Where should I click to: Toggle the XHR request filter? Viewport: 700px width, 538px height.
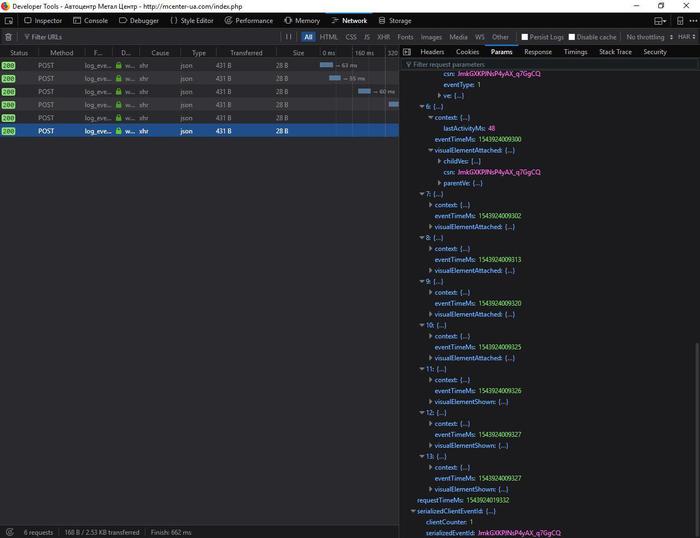383,37
